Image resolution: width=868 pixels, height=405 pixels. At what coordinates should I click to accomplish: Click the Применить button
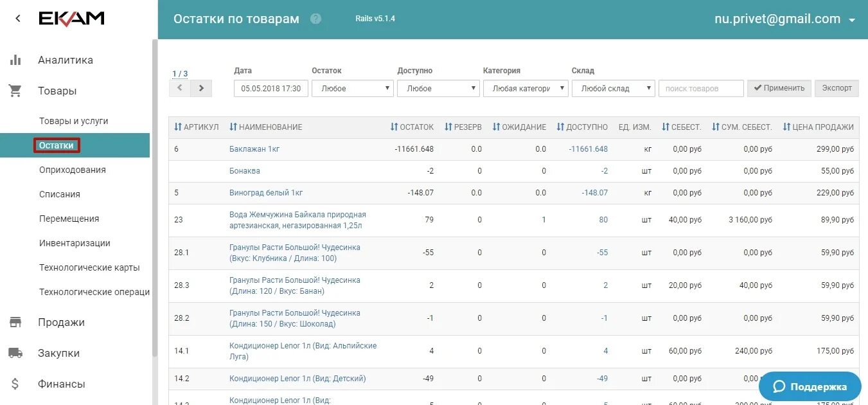pyautogui.click(x=779, y=88)
